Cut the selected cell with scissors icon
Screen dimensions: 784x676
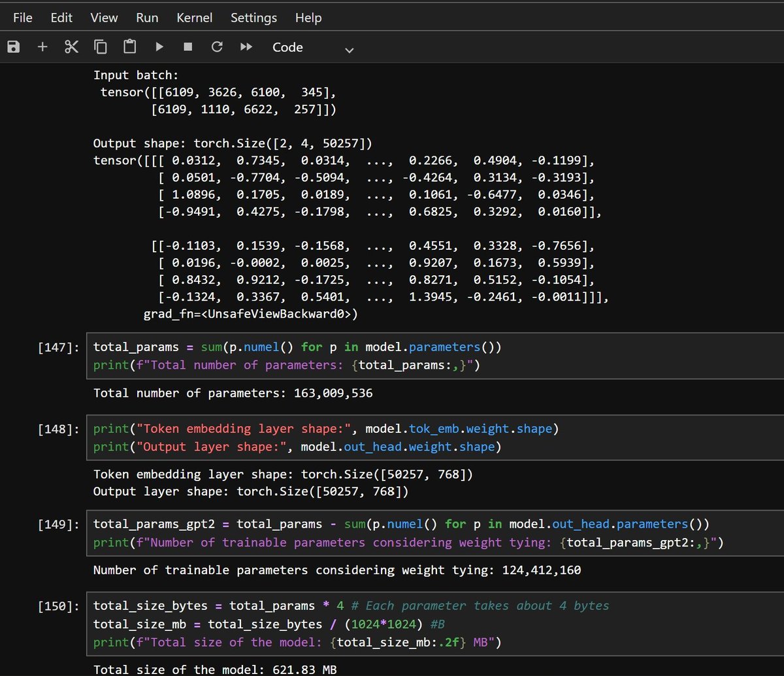(x=71, y=47)
